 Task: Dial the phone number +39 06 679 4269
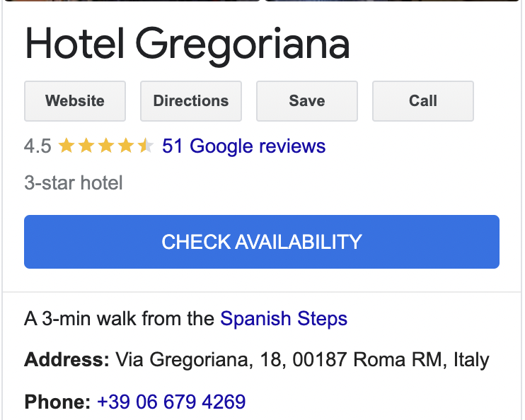(x=171, y=402)
